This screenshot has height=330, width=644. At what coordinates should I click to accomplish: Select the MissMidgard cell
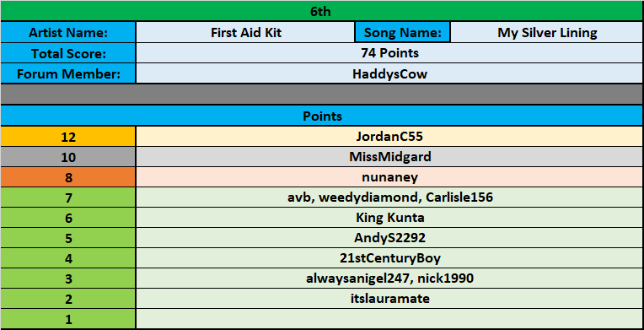[x=389, y=157]
